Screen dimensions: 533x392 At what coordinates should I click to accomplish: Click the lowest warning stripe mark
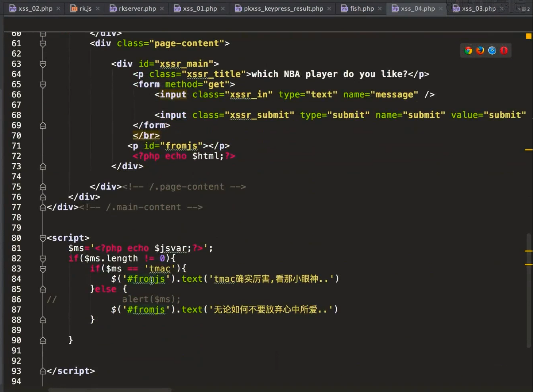click(529, 264)
